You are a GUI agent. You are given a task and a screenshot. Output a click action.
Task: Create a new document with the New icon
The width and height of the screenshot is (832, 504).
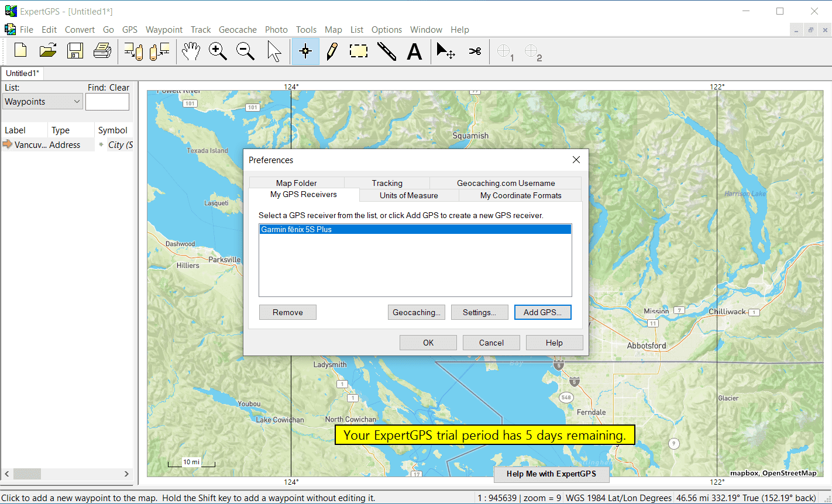pyautogui.click(x=20, y=51)
